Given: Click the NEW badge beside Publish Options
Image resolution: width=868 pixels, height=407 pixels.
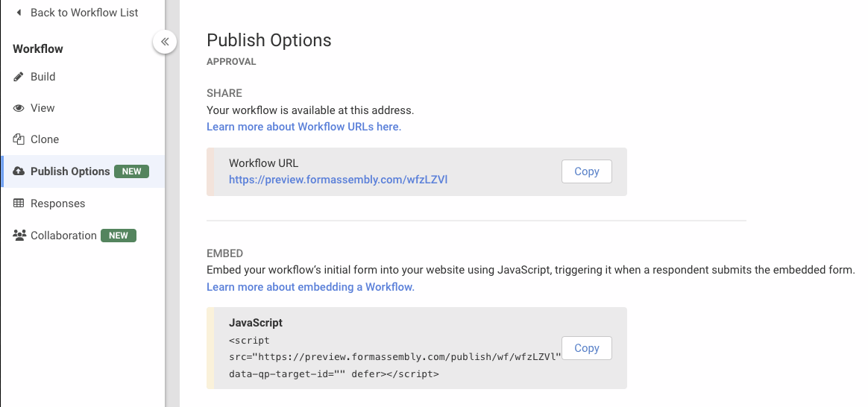Looking at the screenshot, I should click(131, 171).
